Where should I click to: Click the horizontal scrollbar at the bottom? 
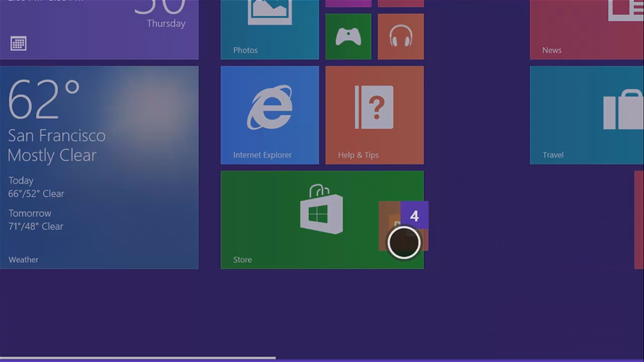pos(138,358)
